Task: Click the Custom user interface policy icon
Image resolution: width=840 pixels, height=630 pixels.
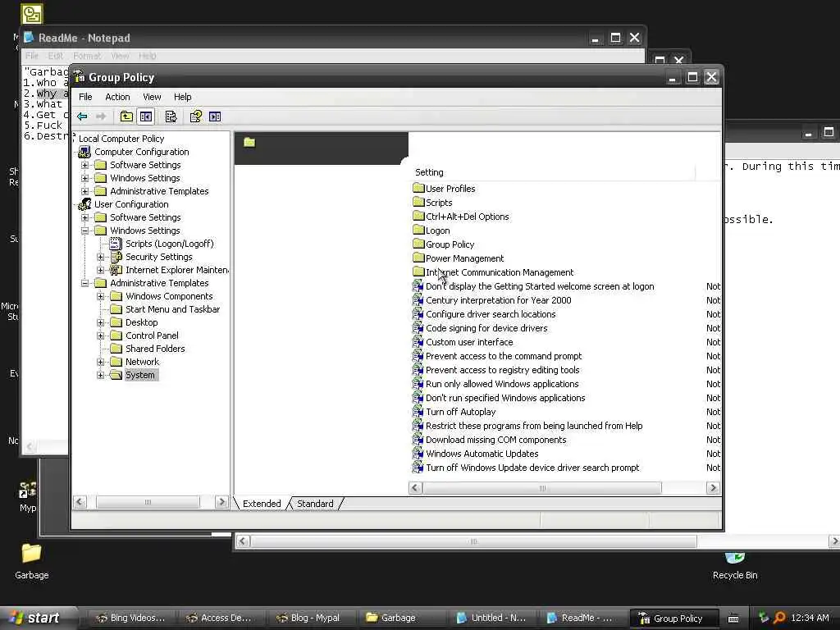Action: point(418,342)
